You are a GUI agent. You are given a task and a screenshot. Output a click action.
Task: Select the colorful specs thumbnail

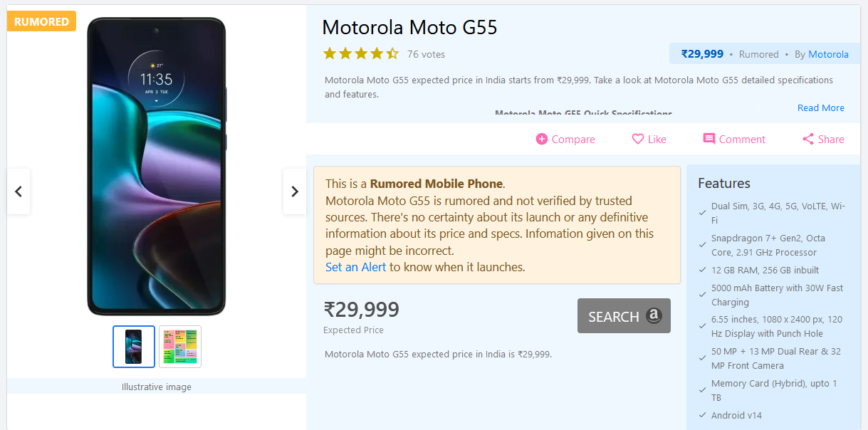point(180,347)
